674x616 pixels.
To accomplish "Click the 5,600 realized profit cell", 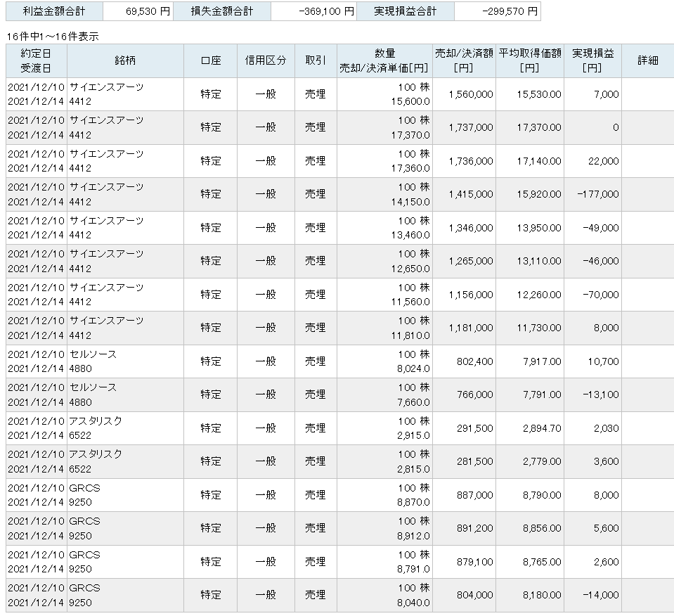I will (592, 528).
